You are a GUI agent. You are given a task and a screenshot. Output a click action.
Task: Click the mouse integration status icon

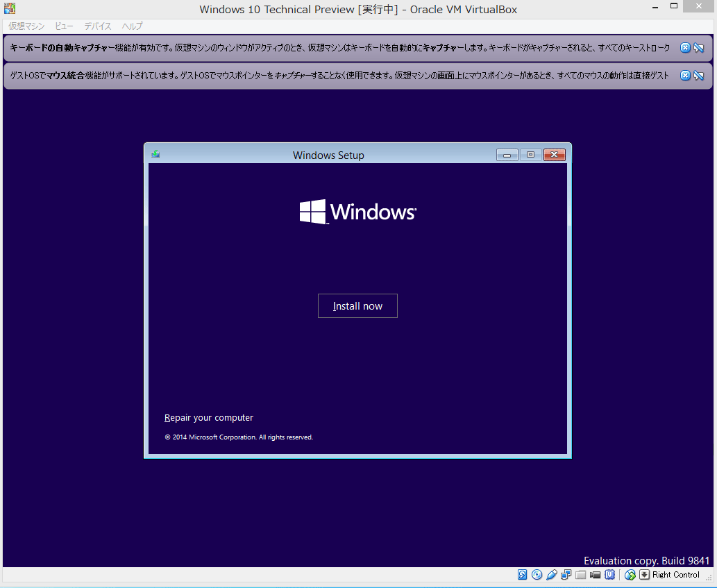coord(630,575)
